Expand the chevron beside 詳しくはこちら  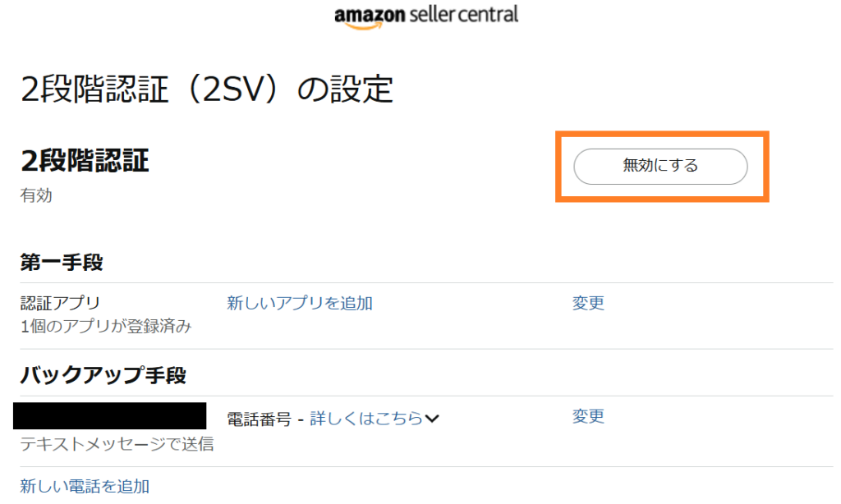432,418
